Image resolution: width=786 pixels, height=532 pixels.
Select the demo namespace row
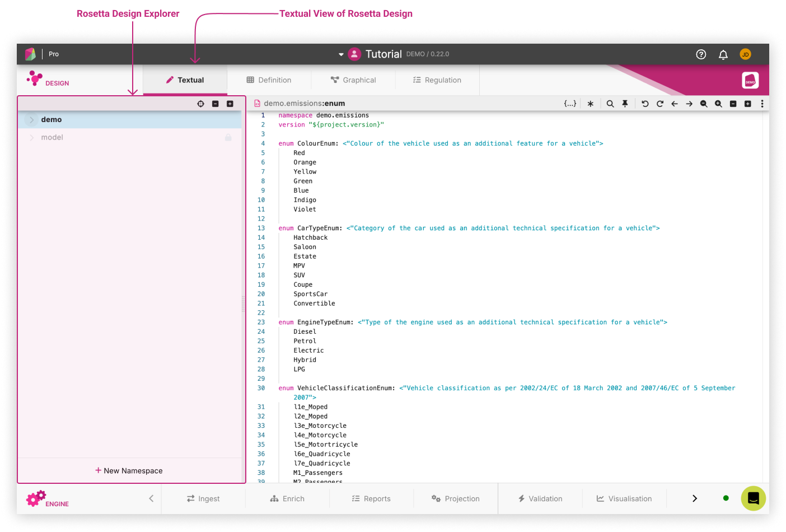[130, 120]
